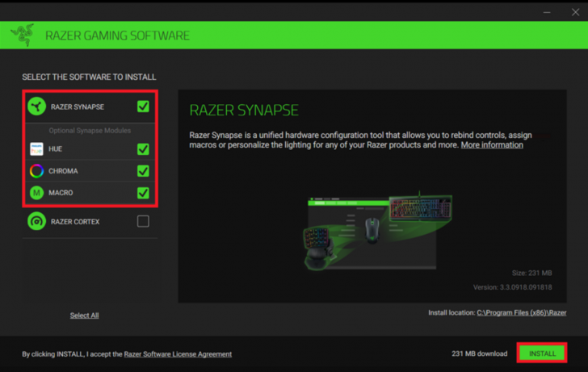Screen dimensions: 588x372
Task: Select the CHROMA module label
Action: click(63, 171)
